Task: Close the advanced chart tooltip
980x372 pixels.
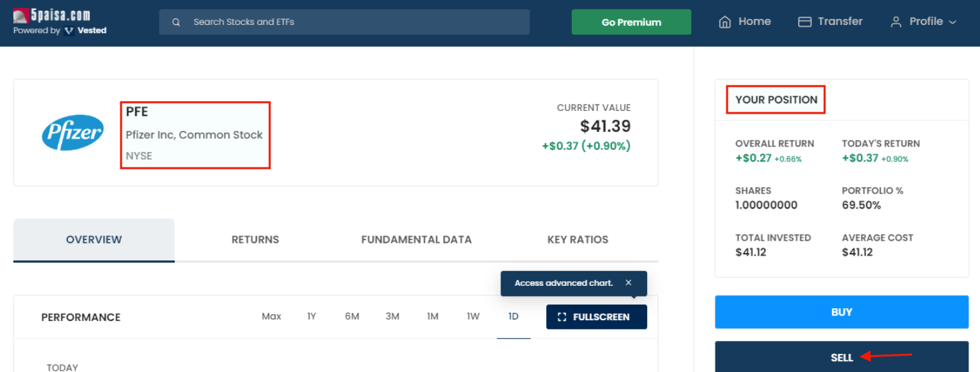Action: tap(628, 283)
